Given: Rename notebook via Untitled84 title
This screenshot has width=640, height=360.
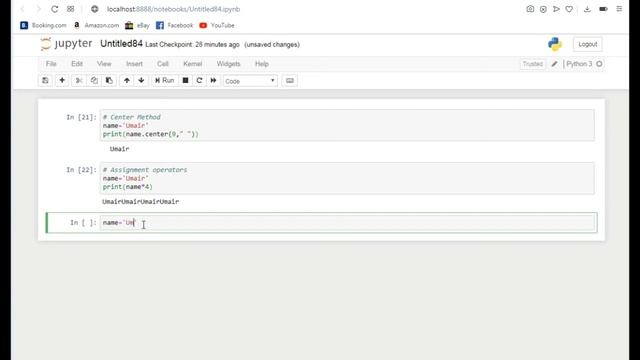Looking at the screenshot, I should point(121,44).
